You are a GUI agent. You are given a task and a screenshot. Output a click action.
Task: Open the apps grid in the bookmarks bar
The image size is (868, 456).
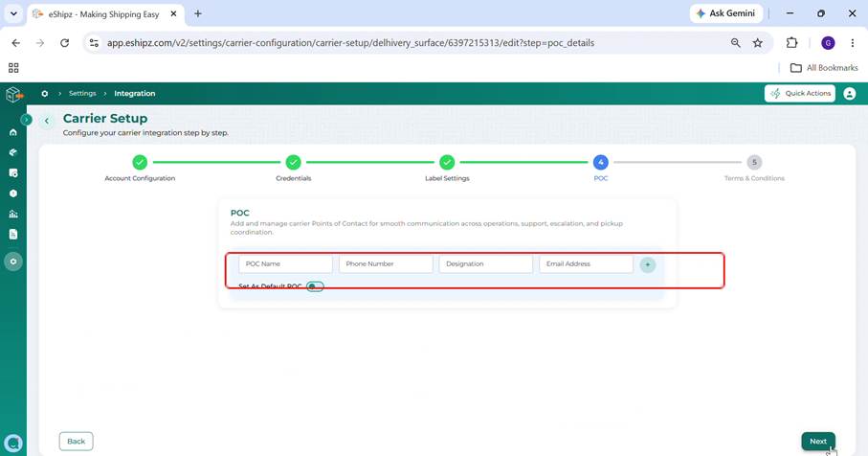[x=13, y=68]
